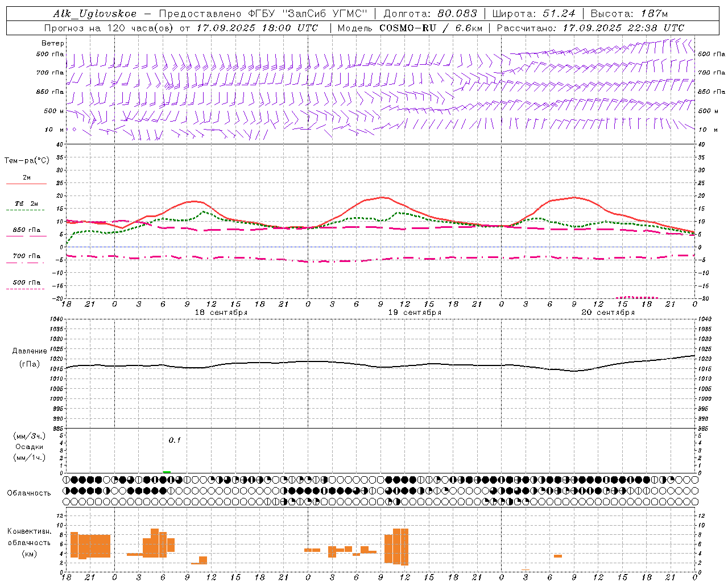Click the Облачность row label
The width and height of the screenshot is (728, 582).
[29, 493]
